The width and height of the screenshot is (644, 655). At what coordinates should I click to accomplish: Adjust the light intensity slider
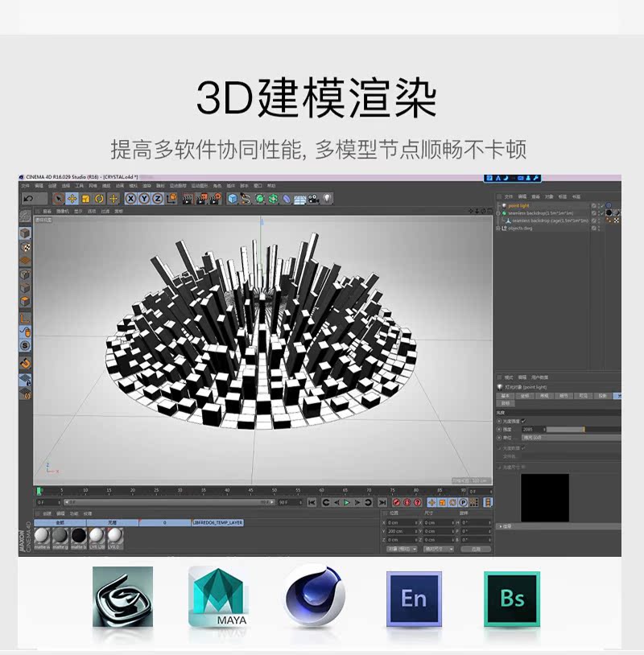click(584, 430)
